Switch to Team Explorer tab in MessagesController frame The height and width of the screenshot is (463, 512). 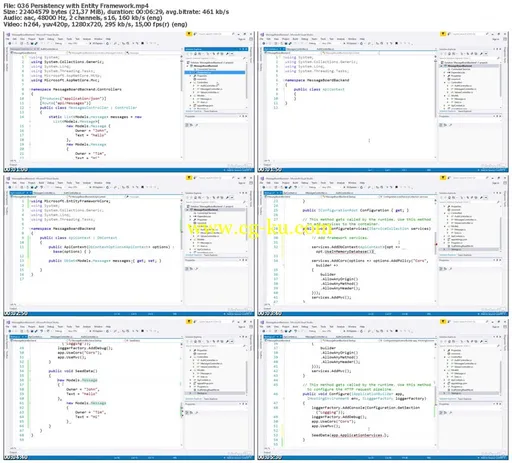[x=211, y=111]
